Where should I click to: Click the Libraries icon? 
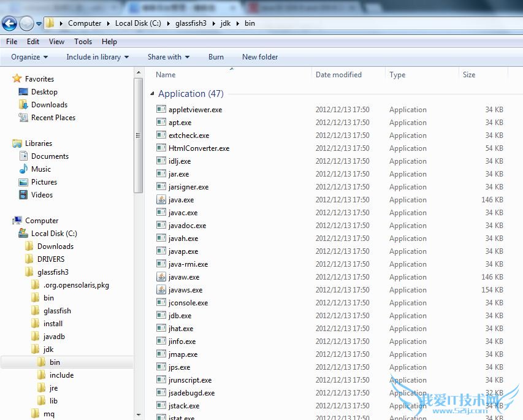pyautogui.click(x=17, y=143)
